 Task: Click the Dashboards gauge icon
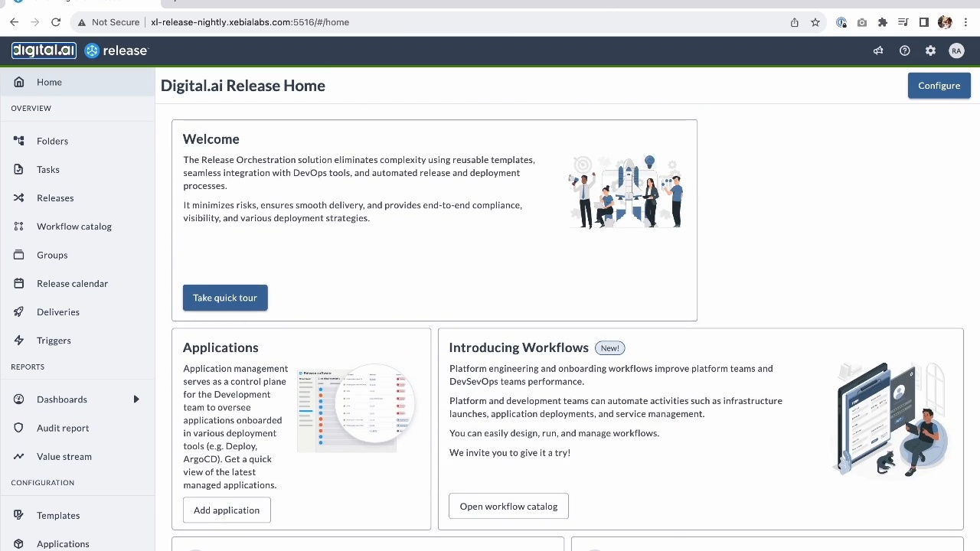coord(19,399)
